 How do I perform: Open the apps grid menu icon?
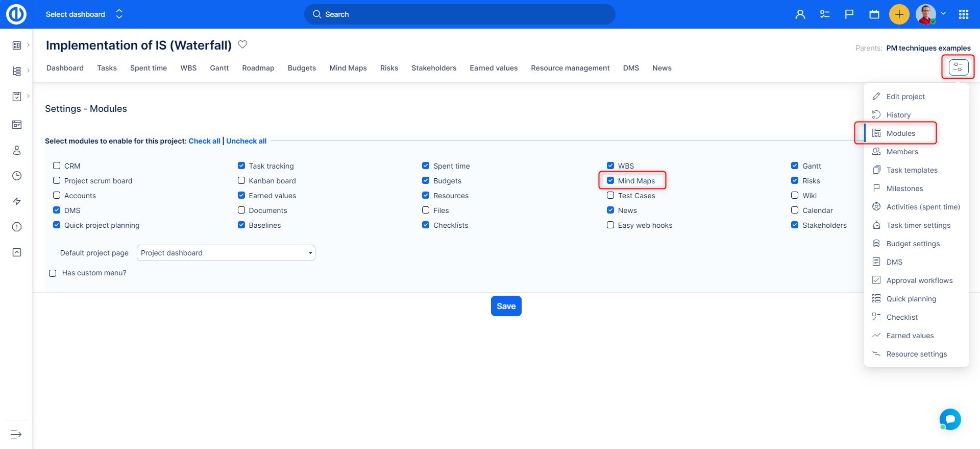[963, 14]
